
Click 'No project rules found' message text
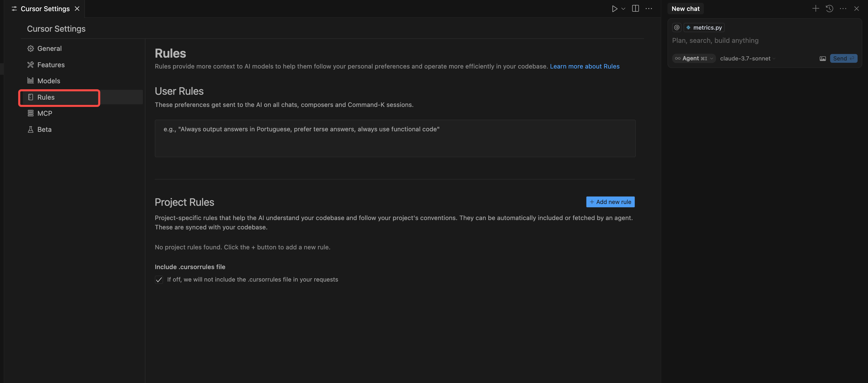[242, 247]
